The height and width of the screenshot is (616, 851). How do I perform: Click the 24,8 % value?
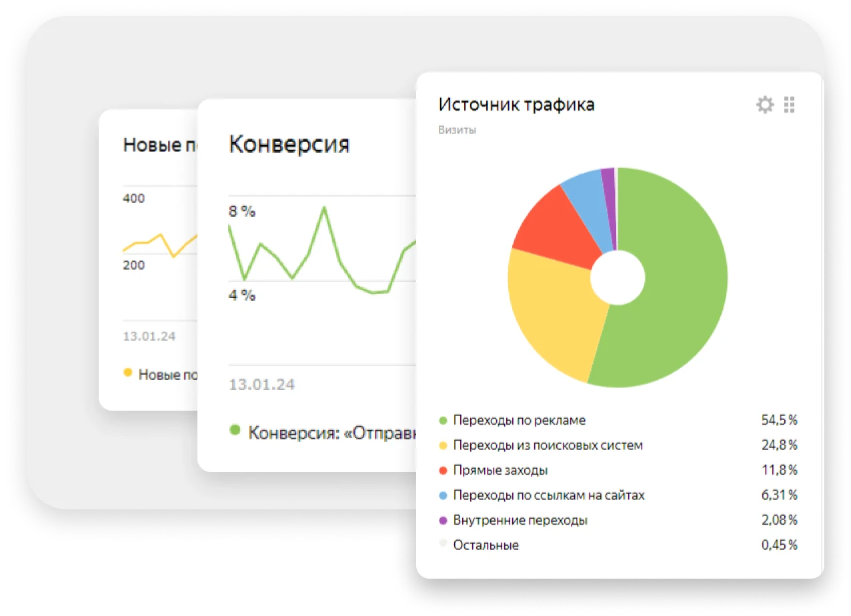779,445
